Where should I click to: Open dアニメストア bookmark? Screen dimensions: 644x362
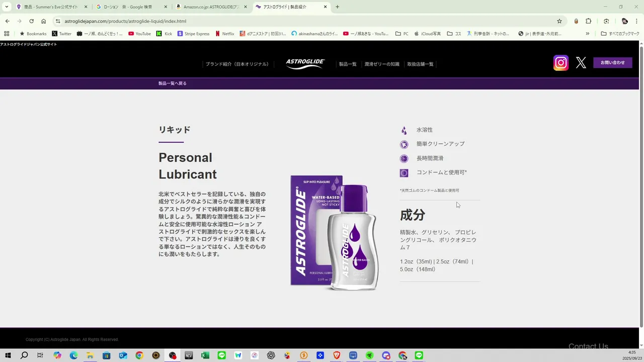click(263, 34)
